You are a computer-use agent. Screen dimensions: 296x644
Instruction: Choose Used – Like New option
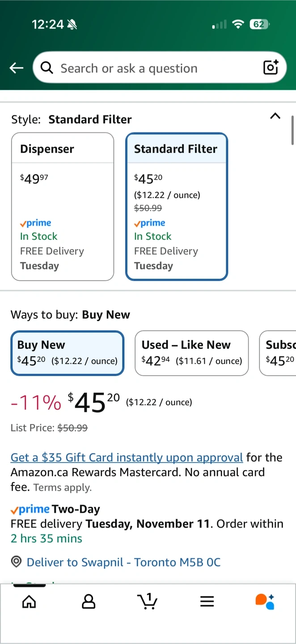[191, 353]
